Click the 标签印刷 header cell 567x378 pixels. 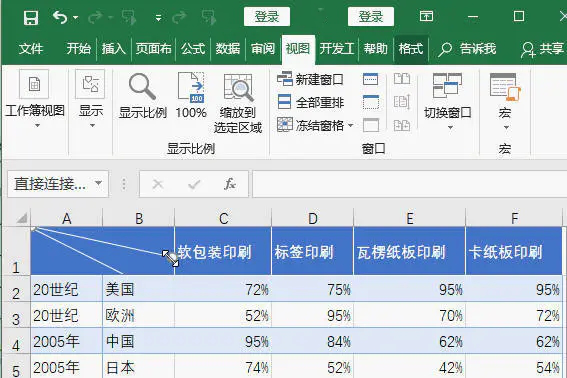(x=313, y=251)
